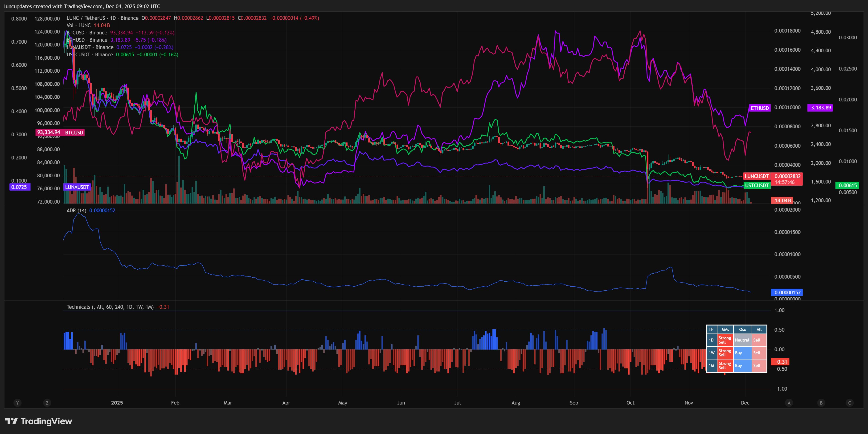Click the green USTCUSDT price label tag
Image resolution: width=868 pixels, height=434 pixels.
[757, 185]
